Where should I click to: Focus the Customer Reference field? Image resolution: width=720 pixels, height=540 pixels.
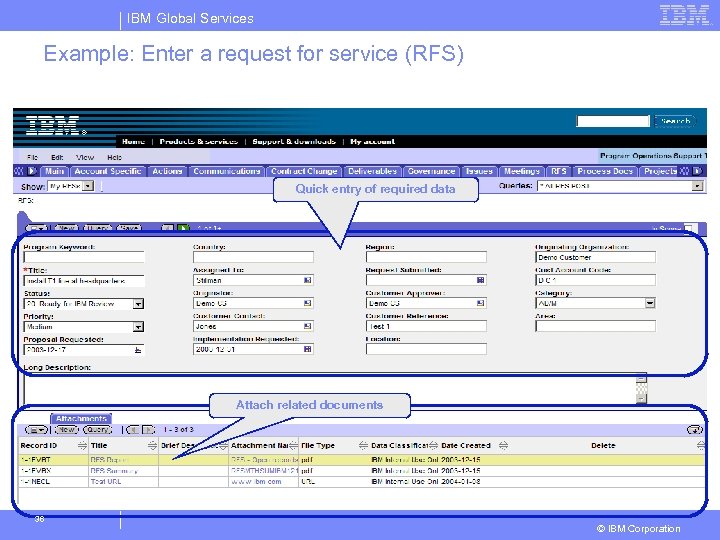click(x=426, y=326)
